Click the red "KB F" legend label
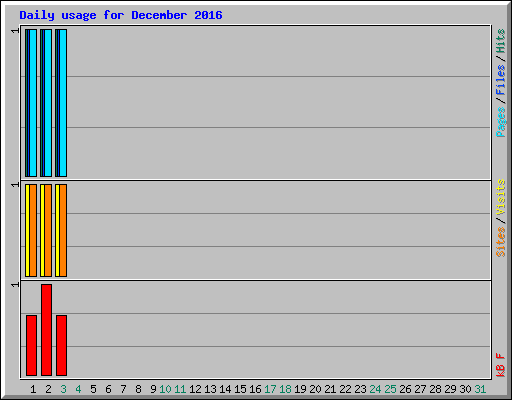The height and width of the screenshot is (400, 512). pos(501,365)
